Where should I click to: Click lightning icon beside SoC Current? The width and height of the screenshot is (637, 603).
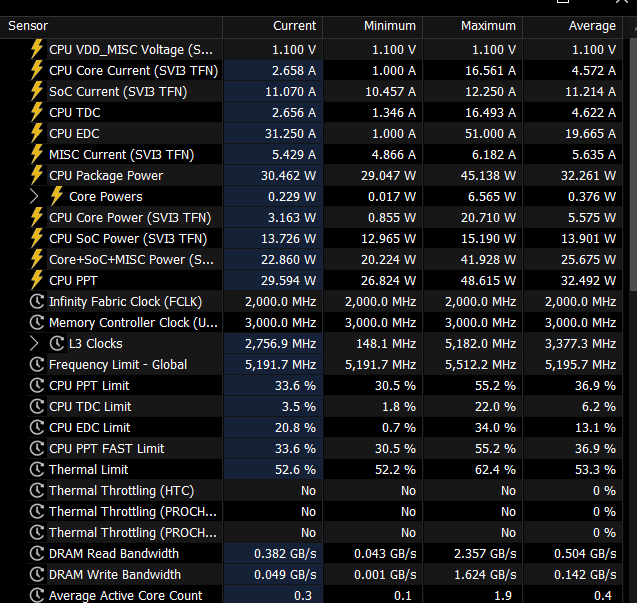point(37,91)
